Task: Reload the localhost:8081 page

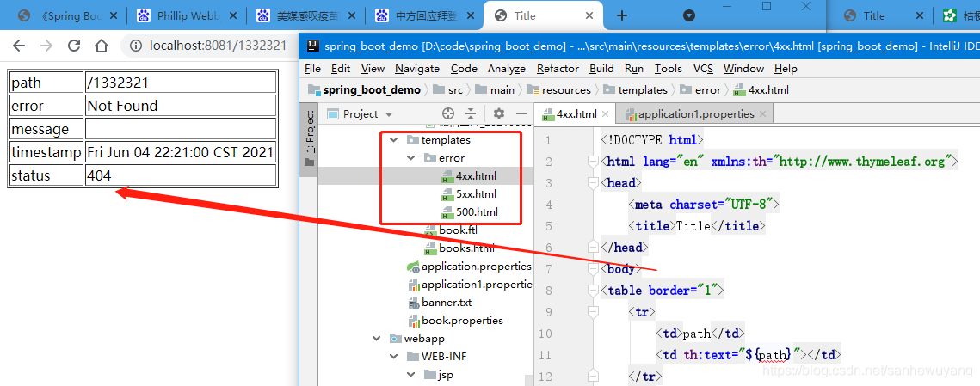Action: coord(74,46)
